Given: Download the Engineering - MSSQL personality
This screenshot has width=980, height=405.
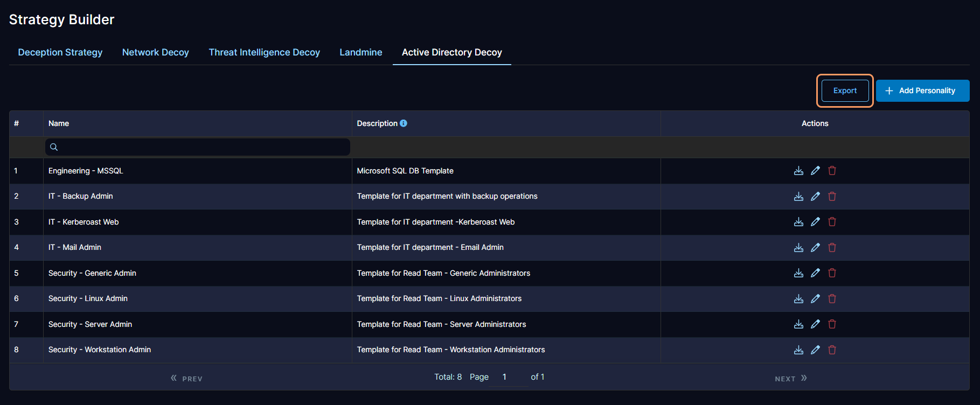Looking at the screenshot, I should click(798, 171).
